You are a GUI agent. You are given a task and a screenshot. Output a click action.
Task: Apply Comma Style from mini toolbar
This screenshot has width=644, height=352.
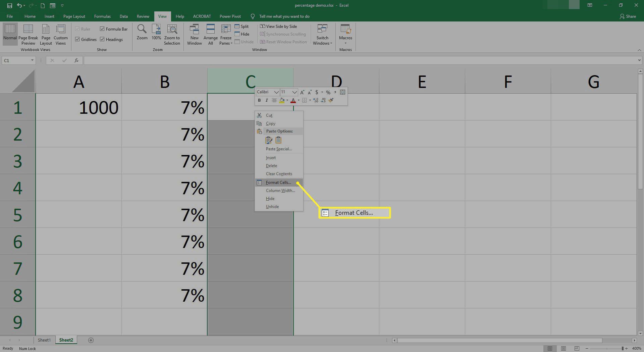click(x=335, y=92)
